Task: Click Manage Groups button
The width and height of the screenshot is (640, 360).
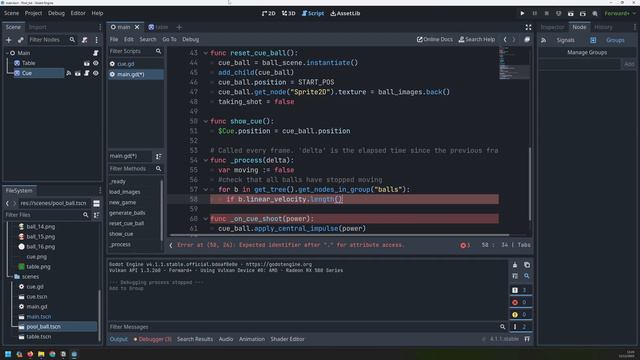Action: coord(587,52)
